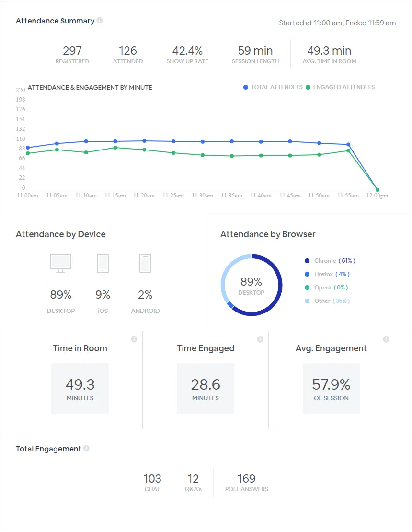The image size is (412, 532).
Task: Toggle Total Attendees legend in chart
Action: click(273, 87)
